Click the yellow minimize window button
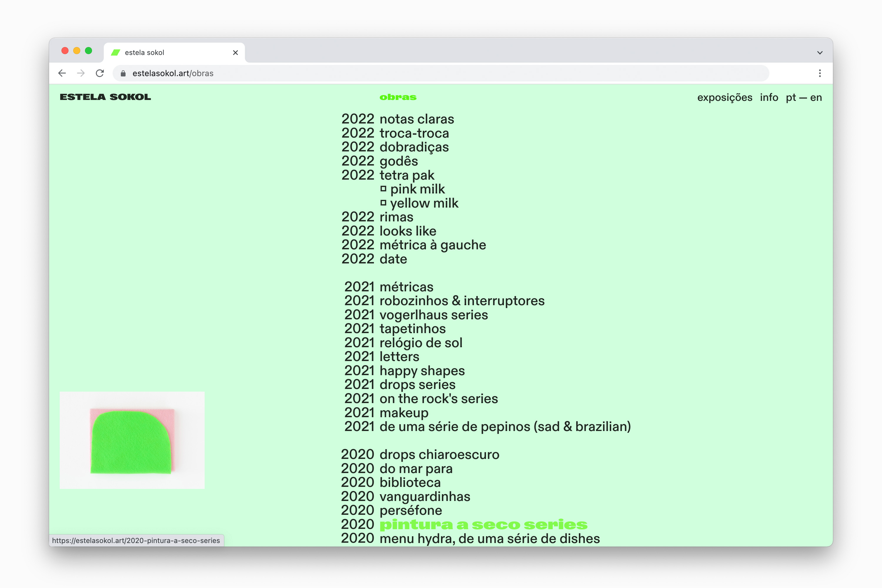 click(x=77, y=51)
